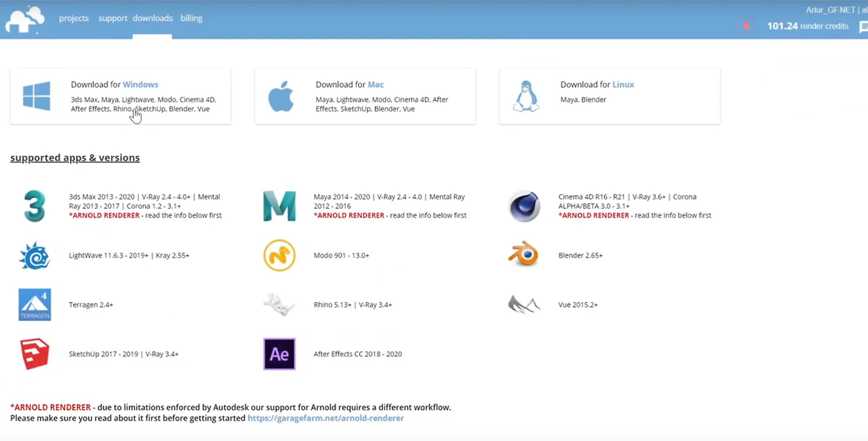
Task: Click the red notification icon near render credits
Action: coord(747,26)
